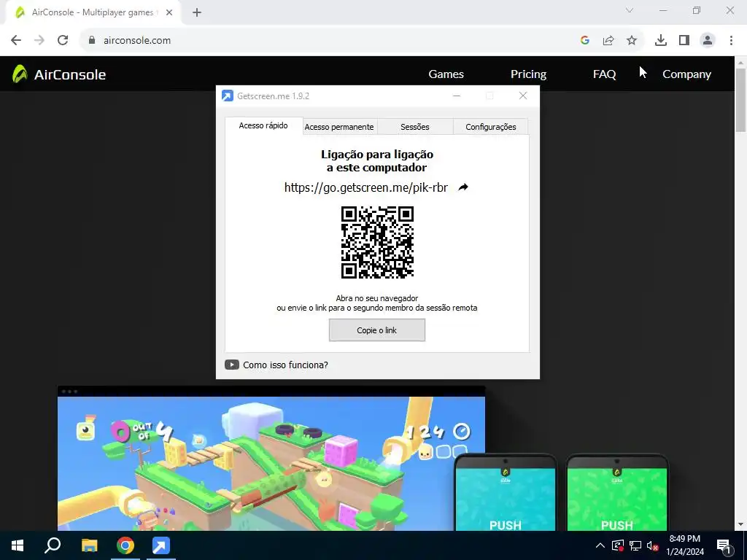The image size is (747, 560).
Task: Open the Chrome three-dot menu
Action: click(x=731, y=41)
